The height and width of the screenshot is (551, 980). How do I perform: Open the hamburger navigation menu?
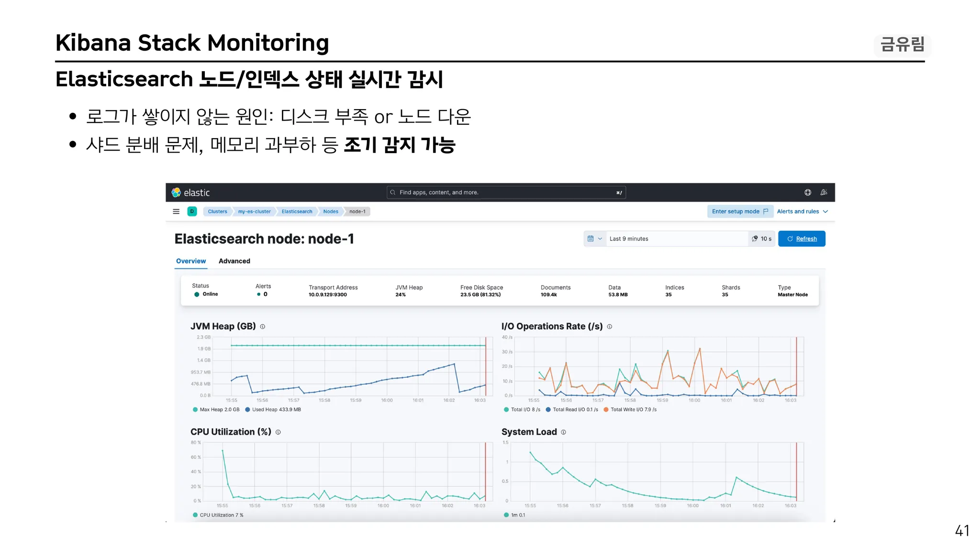(x=176, y=211)
